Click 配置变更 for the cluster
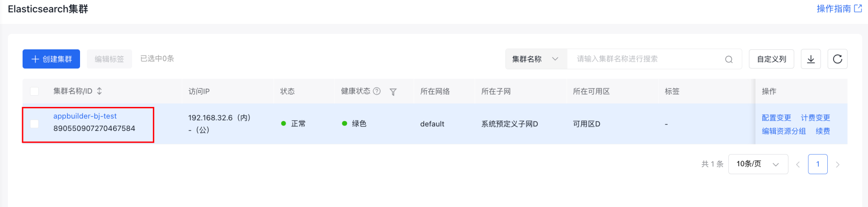This screenshot has width=868, height=207. 776,118
